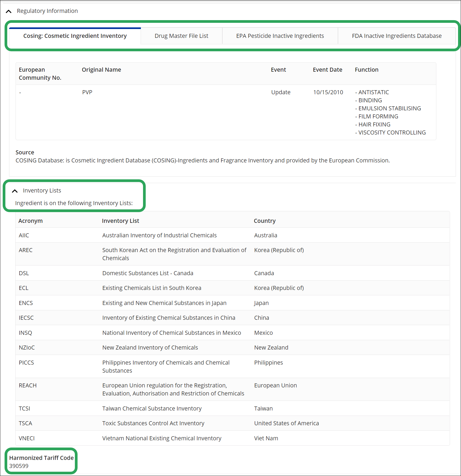Select the Update event cell
The width and height of the screenshot is (461, 476).
point(281,92)
